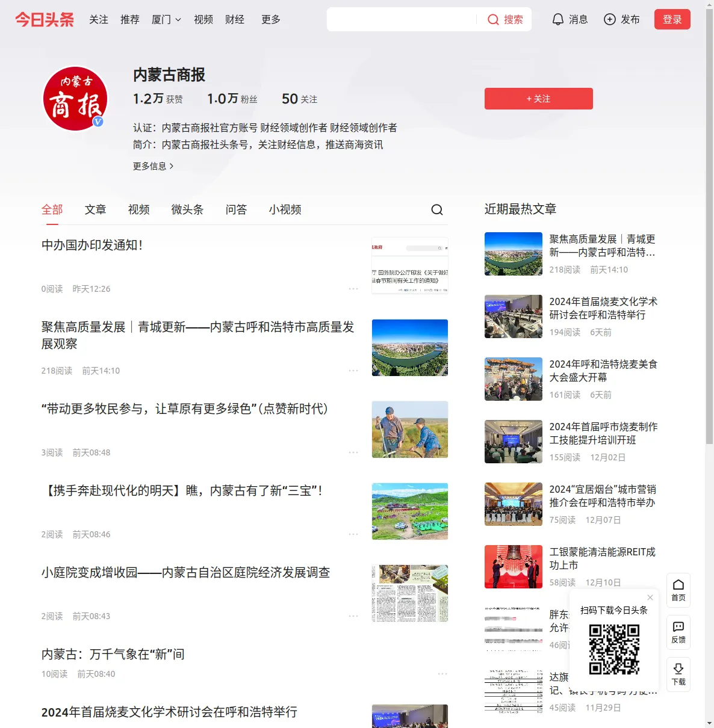Expand 更多信息 profile details
714x728 pixels.
pyautogui.click(x=154, y=166)
